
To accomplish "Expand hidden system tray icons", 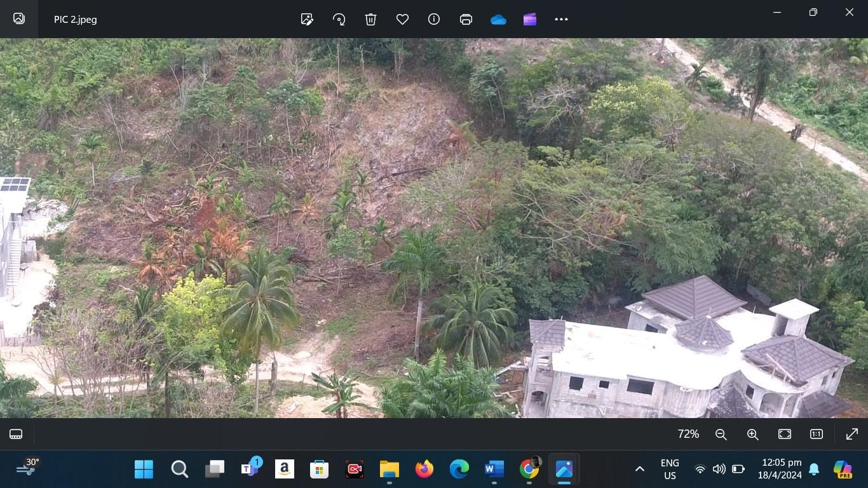I will pos(639,469).
